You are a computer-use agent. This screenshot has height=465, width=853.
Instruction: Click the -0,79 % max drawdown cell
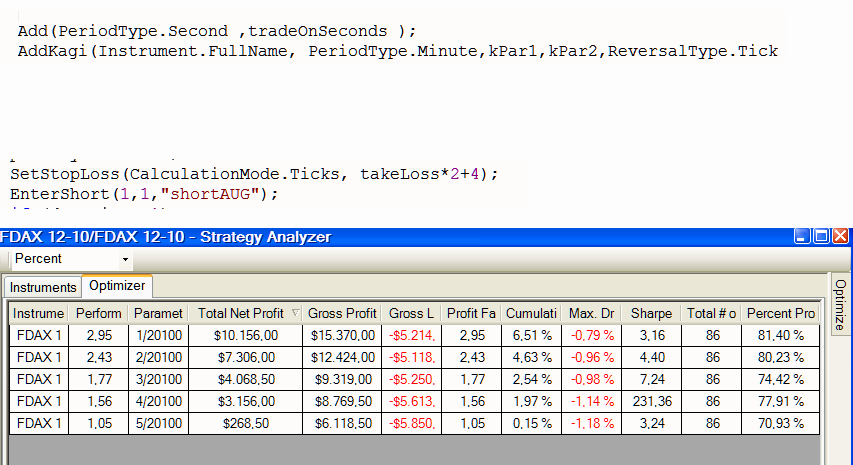pyautogui.click(x=592, y=336)
